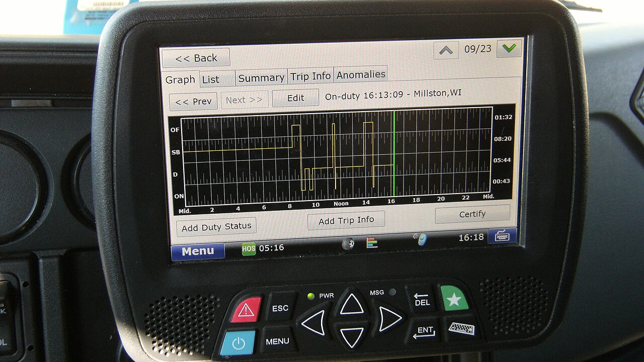
Task: Tap the Certify button
Action: 472,214
